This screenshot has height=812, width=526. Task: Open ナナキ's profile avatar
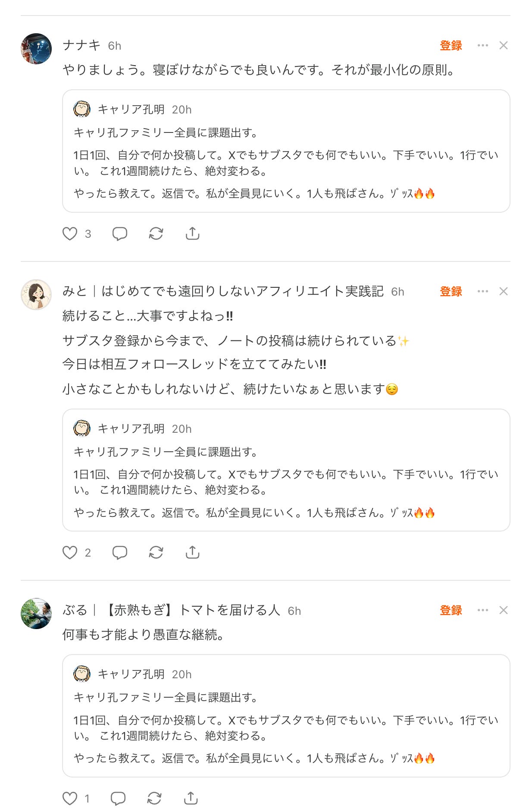[36, 49]
